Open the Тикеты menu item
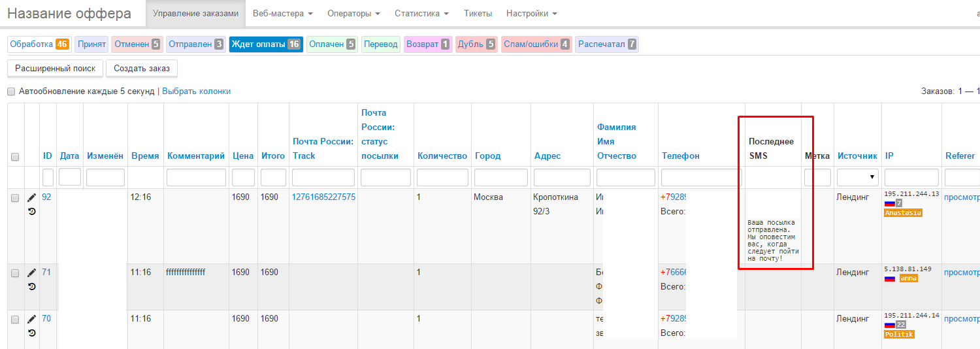This screenshot has height=349, width=980. (478, 13)
